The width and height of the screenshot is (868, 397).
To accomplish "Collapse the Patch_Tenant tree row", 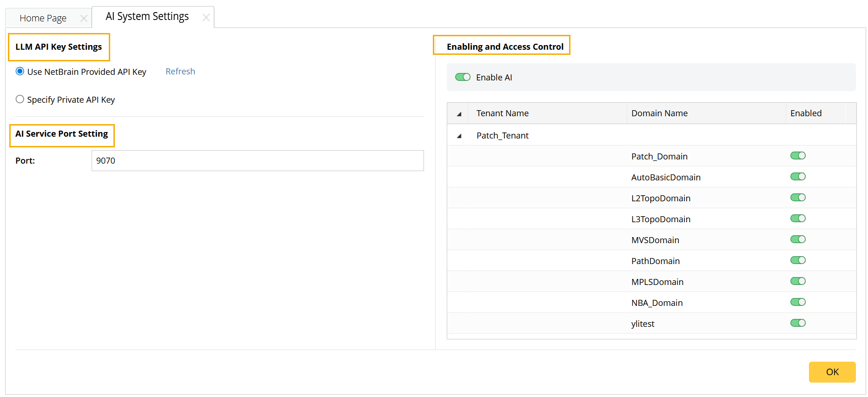I will [x=459, y=136].
